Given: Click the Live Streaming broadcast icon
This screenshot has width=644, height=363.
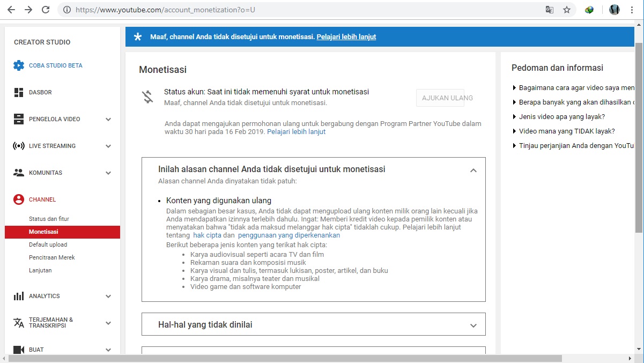Looking at the screenshot, I should coord(19,146).
